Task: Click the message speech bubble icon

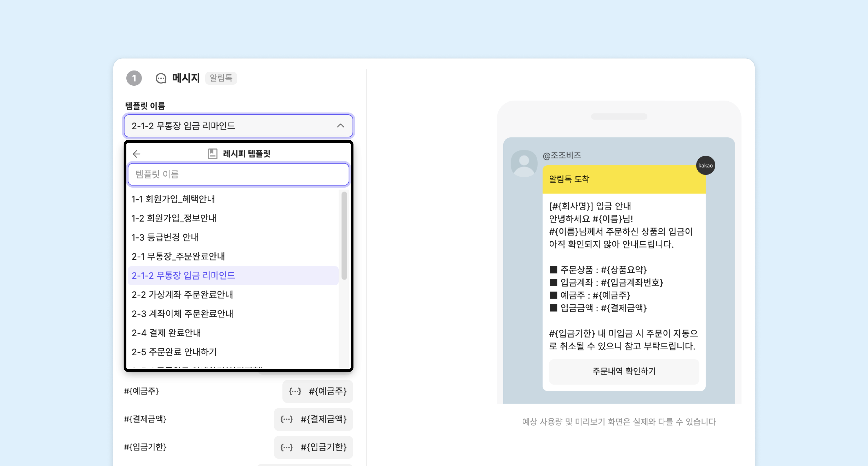Action: (x=161, y=78)
